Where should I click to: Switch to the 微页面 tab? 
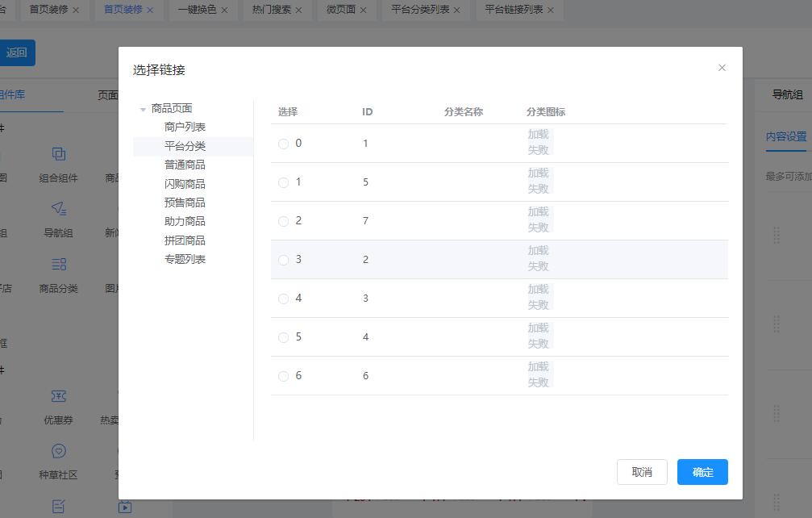click(x=341, y=10)
